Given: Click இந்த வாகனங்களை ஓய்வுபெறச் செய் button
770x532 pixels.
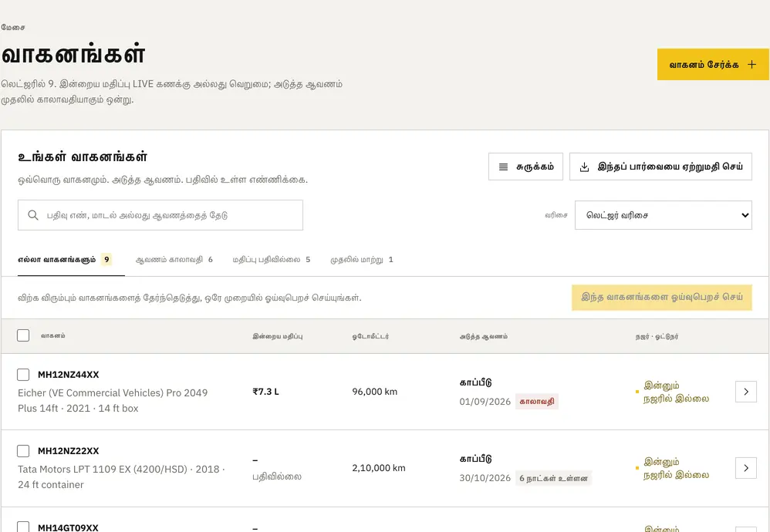Looking at the screenshot, I should pos(661,298).
